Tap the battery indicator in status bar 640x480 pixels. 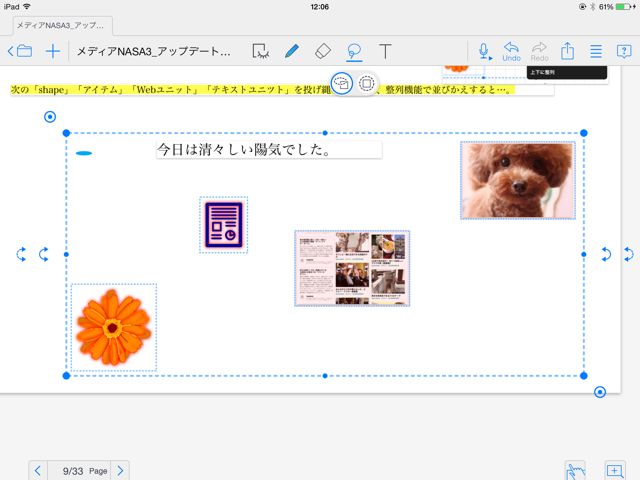pyautogui.click(x=624, y=7)
